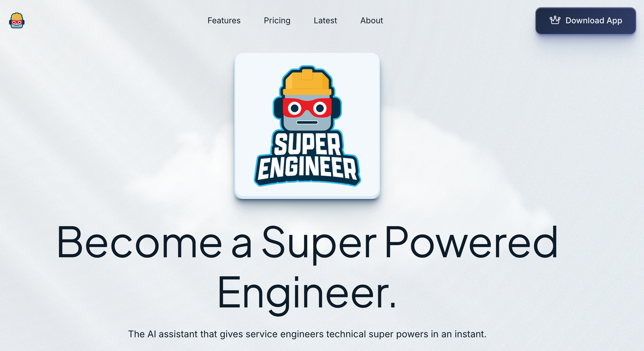Click the robot's mouth line
The height and width of the screenshot is (351, 644).
click(307, 122)
